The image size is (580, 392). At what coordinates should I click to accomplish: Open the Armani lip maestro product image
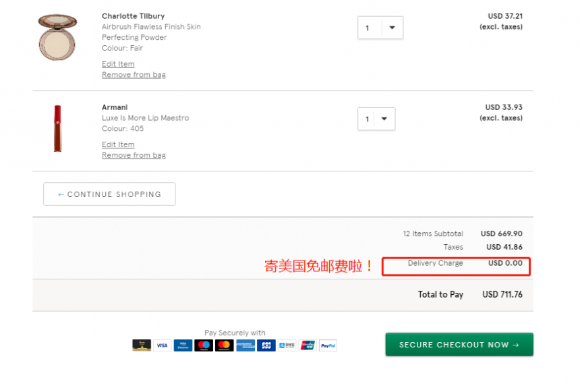point(58,128)
